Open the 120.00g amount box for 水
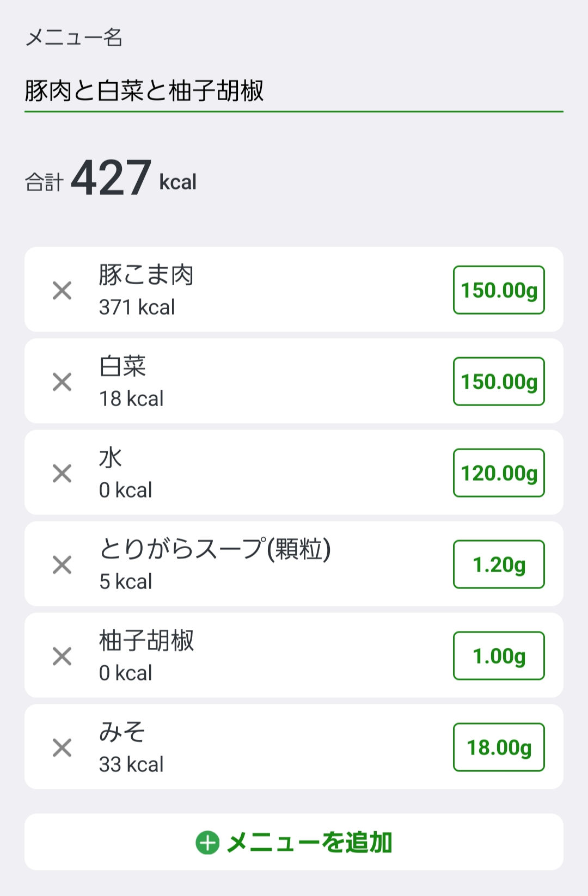 point(499,473)
